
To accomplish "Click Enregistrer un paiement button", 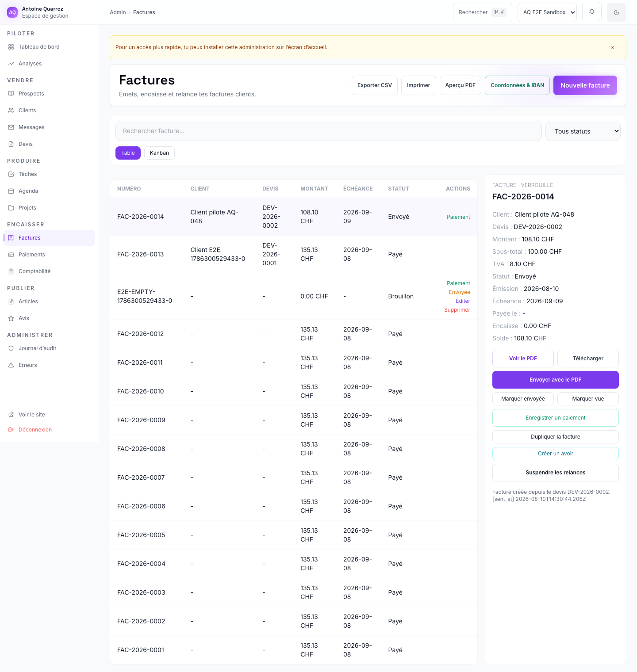I will point(556,418).
